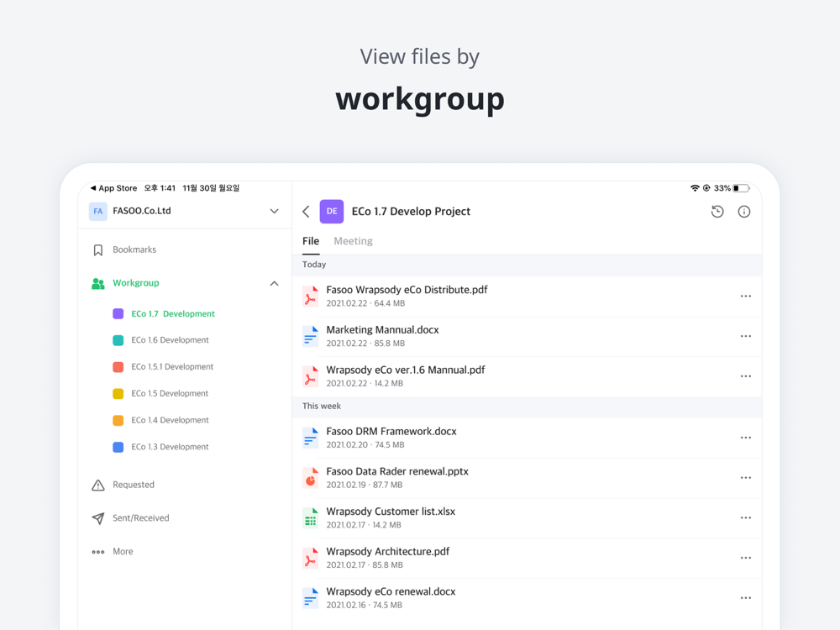840x630 pixels.
Task: Open the version history clock icon
Action: [717, 212]
